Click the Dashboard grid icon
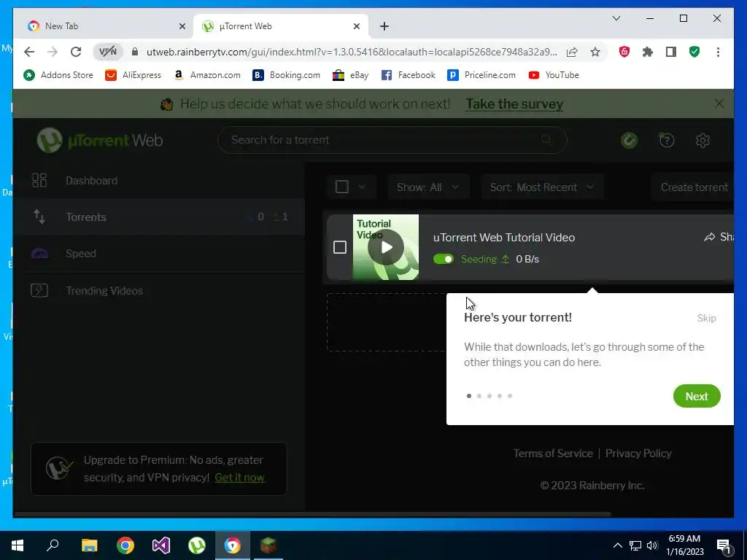Image resolution: width=747 pixels, height=560 pixels. (x=39, y=181)
